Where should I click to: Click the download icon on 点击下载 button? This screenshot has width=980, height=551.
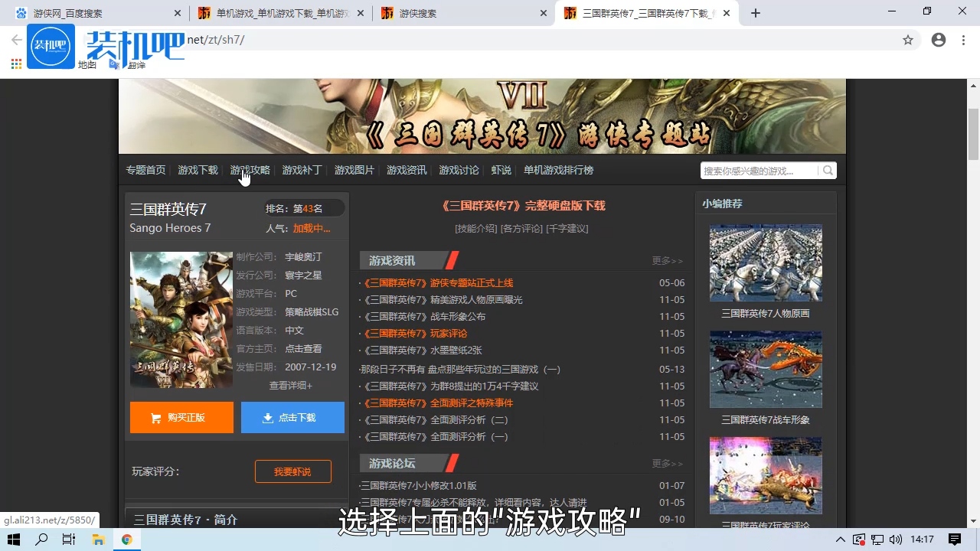tap(268, 417)
